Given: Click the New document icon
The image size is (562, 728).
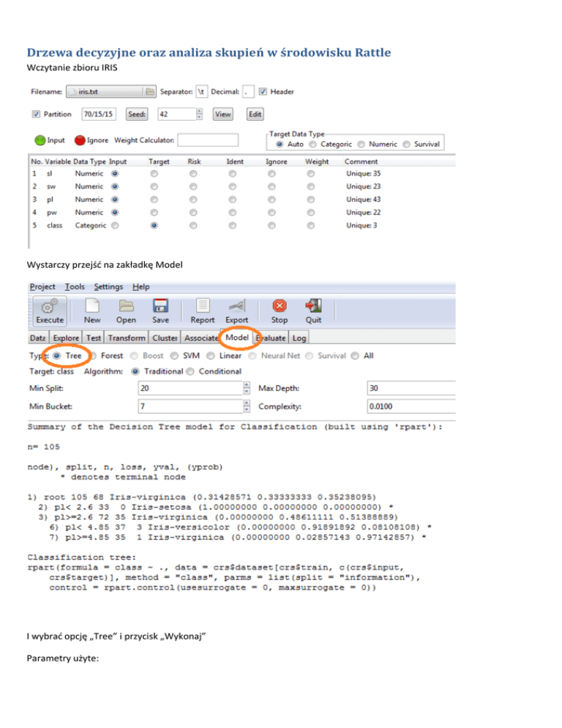Looking at the screenshot, I should 92,305.
